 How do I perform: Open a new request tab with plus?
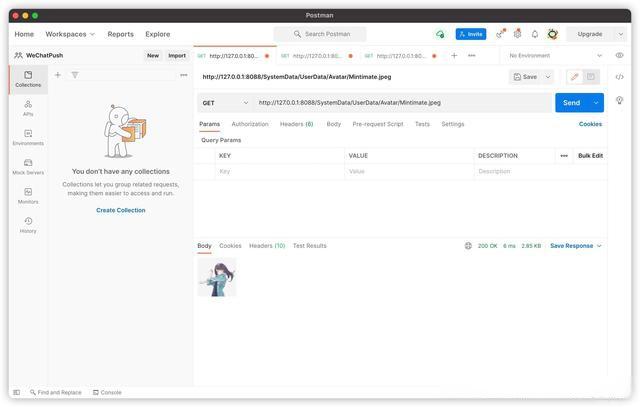point(454,56)
